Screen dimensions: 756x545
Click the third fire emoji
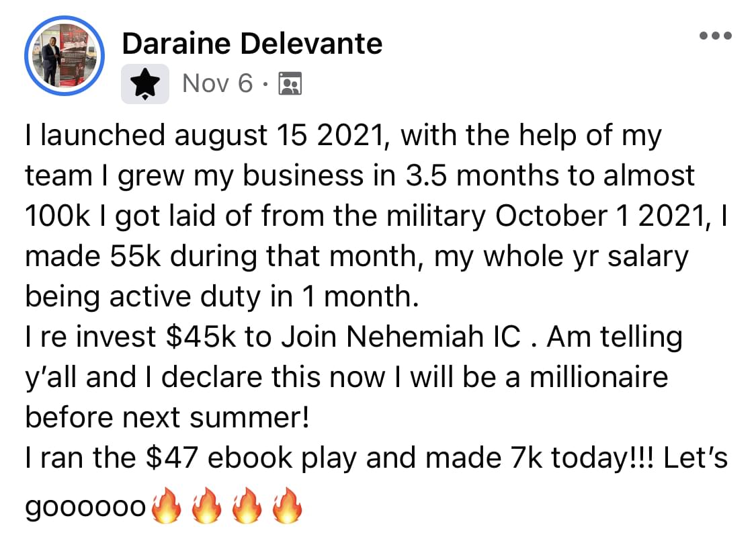(x=247, y=505)
